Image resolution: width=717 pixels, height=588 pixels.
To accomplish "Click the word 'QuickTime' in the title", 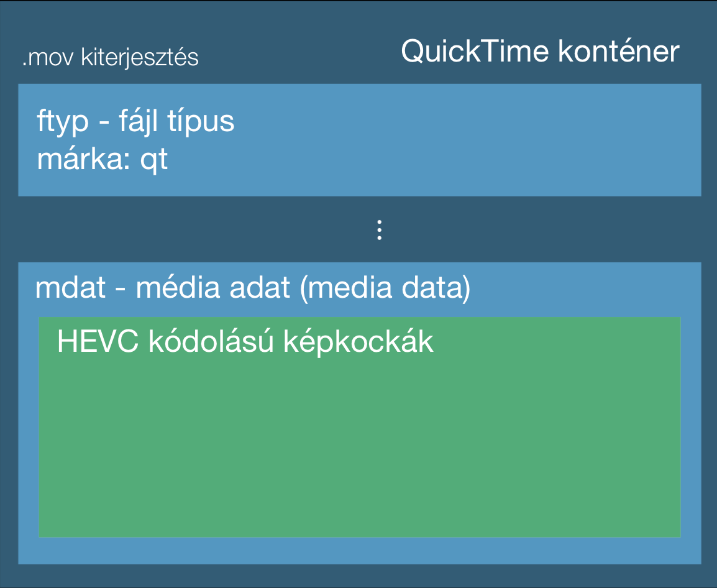I will click(475, 51).
